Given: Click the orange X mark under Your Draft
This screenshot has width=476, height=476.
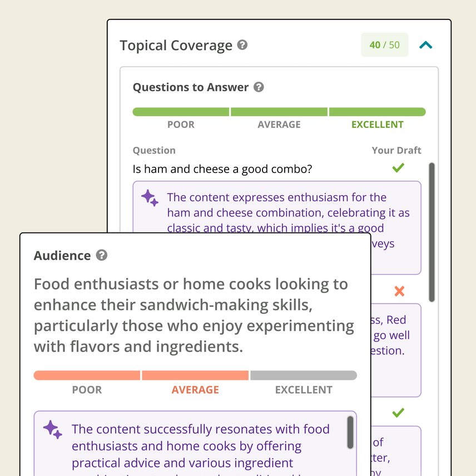Looking at the screenshot, I should pos(398,290).
